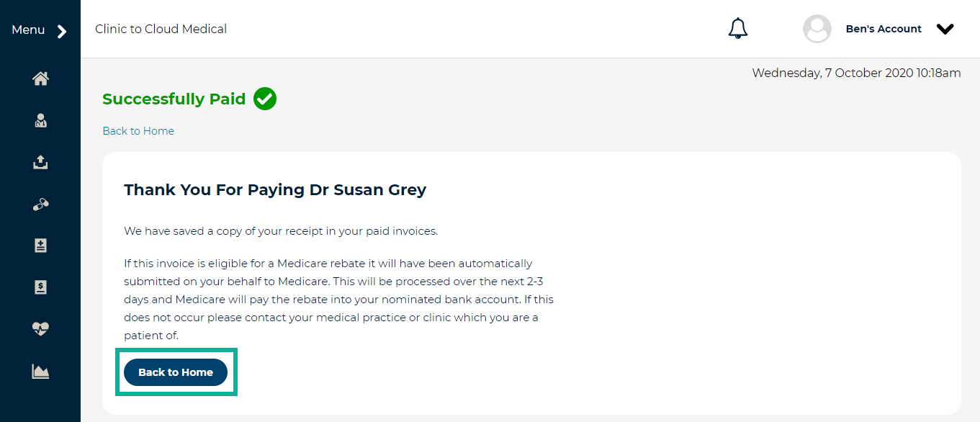Select the heartbeat health icon

click(x=40, y=329)
